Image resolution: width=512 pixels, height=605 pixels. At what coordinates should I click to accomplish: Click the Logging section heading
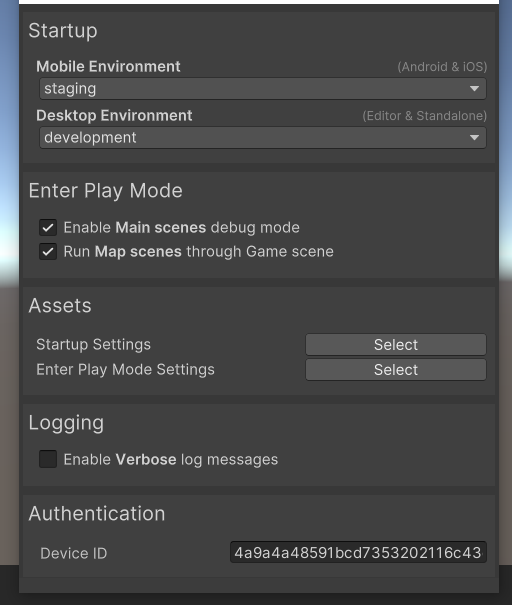pyautogui.click(x=66, y=423)
